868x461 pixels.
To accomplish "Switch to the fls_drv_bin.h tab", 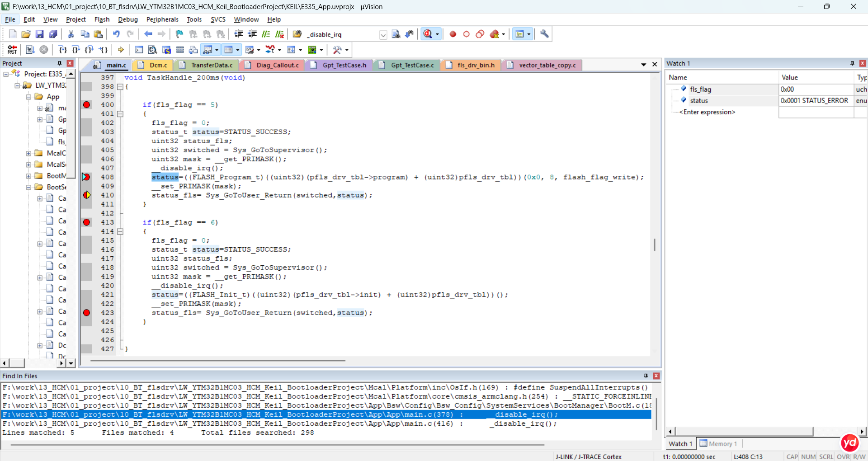I will point(472,65).
